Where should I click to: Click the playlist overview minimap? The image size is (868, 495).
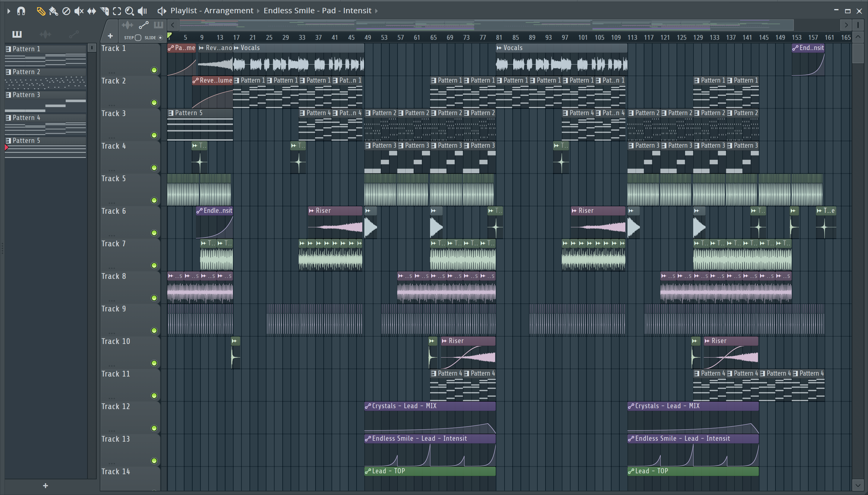coord(486,25)
